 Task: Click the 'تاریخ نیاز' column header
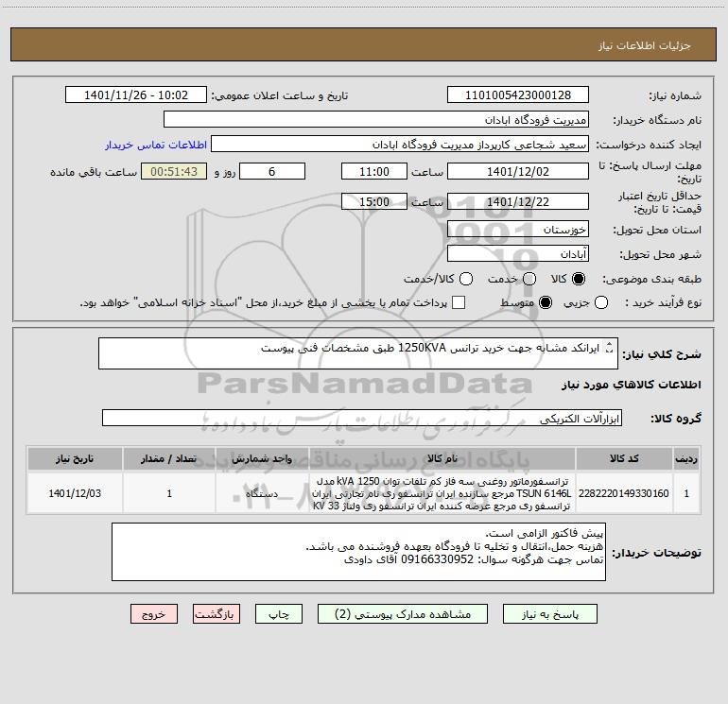[75, 458]
